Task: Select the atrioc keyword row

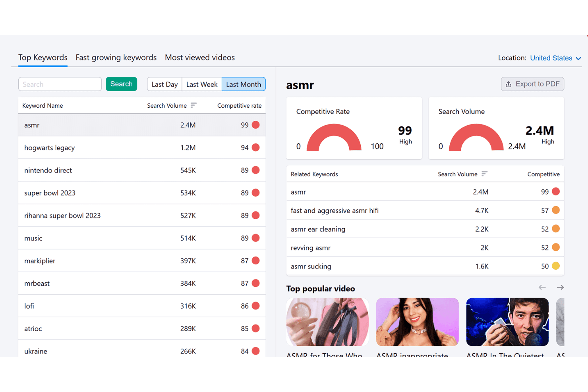Action: click(142, 329)
